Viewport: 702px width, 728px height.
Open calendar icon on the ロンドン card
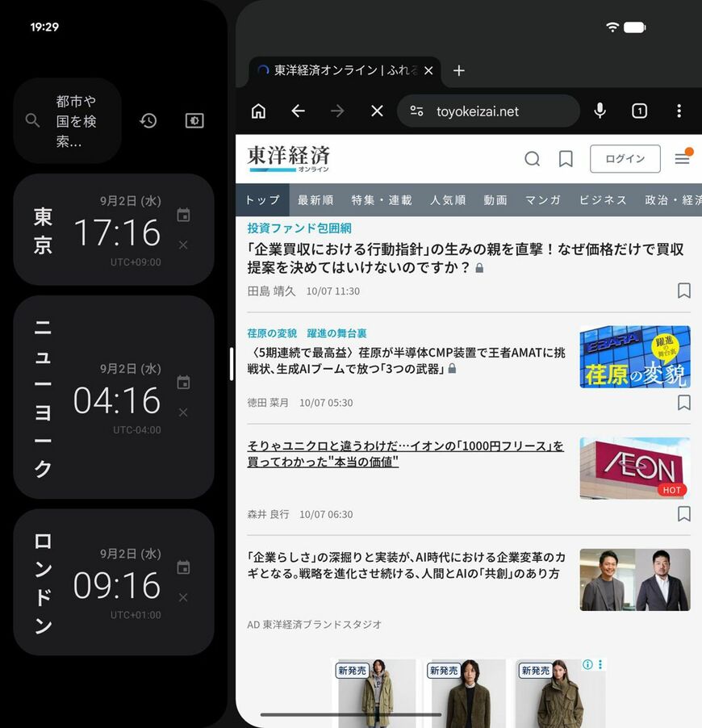pyautogui.click(x=183, y=567)
